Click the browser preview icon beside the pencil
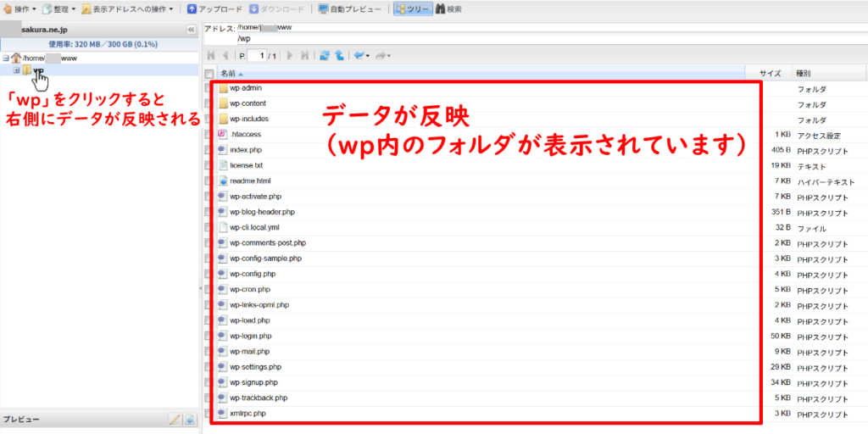This screenshot has height=434, width=868. coord(191,419)
